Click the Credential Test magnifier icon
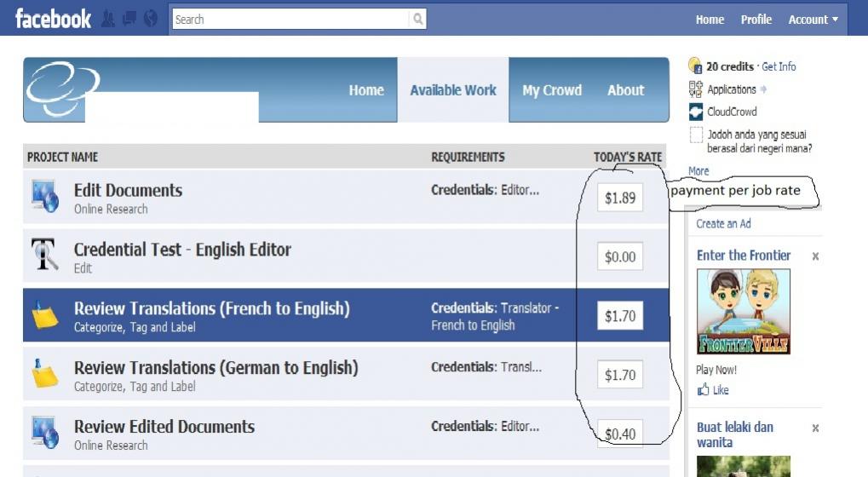The width and height of the screenshot is (868, 477). (44, 254)
